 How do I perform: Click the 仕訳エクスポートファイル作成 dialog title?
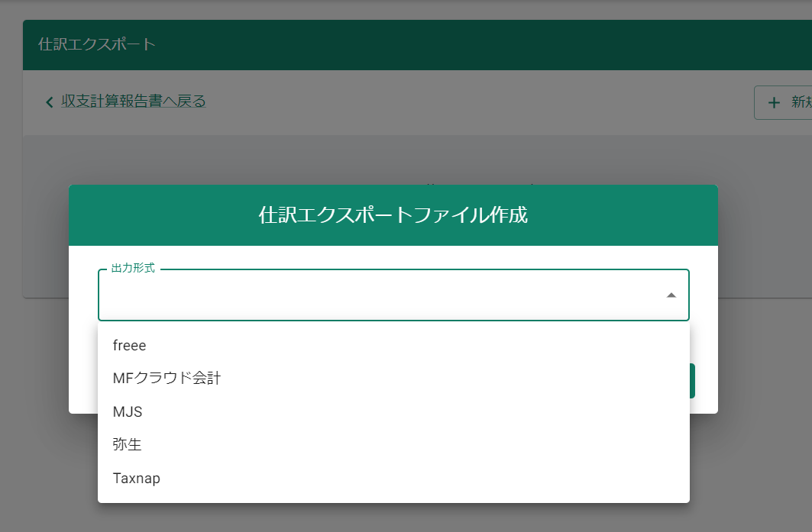pyautogui.click(x=393, y=214)
